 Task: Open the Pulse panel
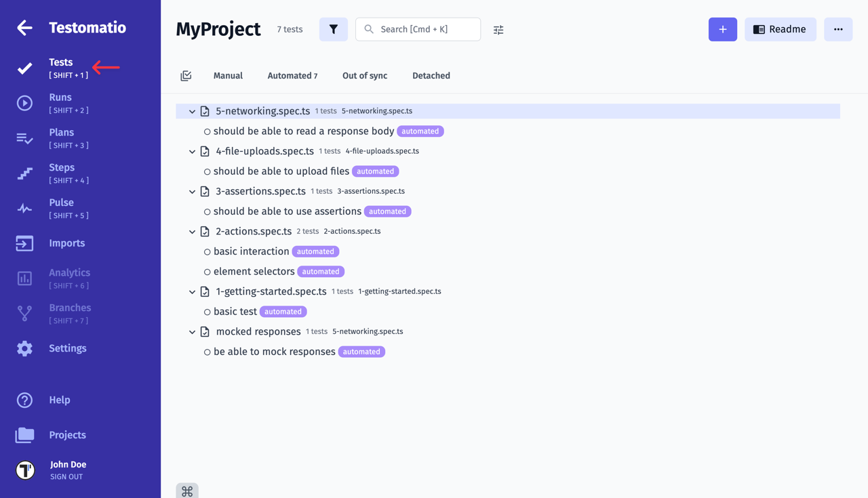pos(24,208)
